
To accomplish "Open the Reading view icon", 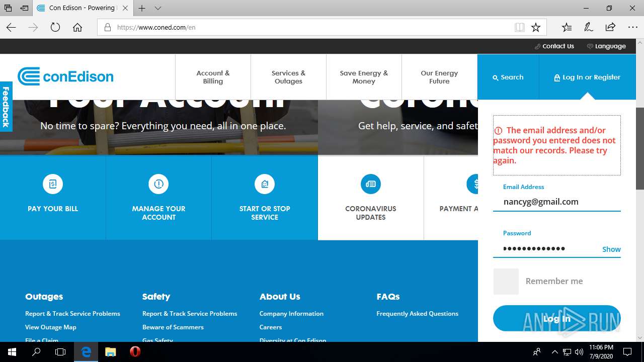I will (x=520, y=28).
